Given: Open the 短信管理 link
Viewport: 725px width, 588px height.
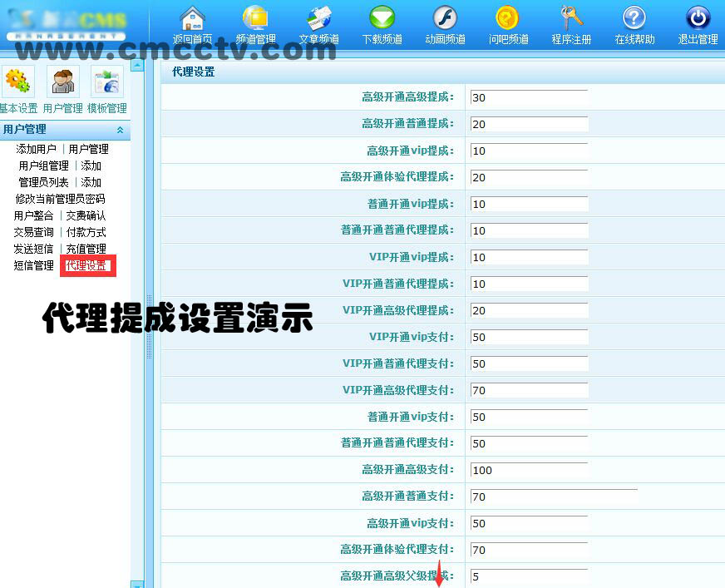Looking at the screenshot, I should click(33, 265).
